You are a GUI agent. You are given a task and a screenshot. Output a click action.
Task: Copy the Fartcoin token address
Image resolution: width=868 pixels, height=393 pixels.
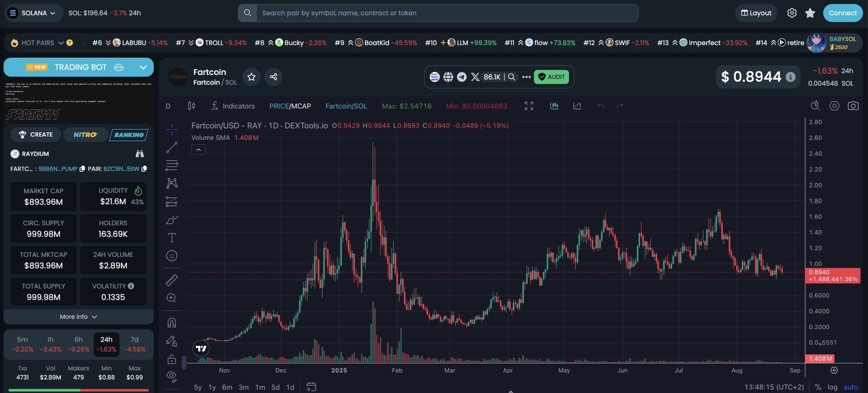click(82, 169)
